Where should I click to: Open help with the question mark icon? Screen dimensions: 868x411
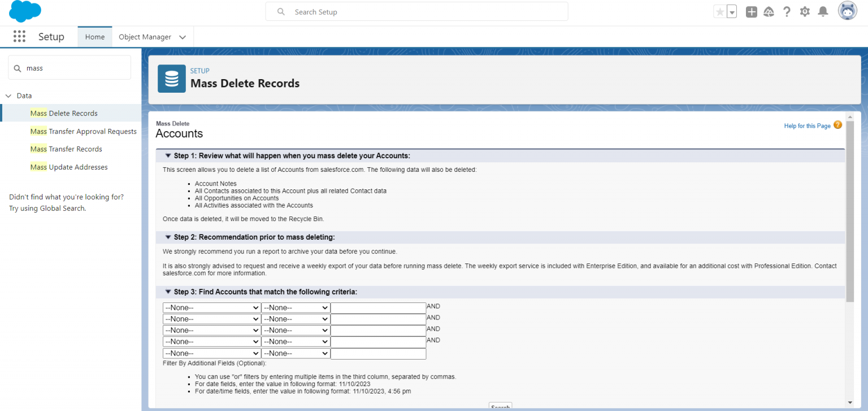click(787, 11)
